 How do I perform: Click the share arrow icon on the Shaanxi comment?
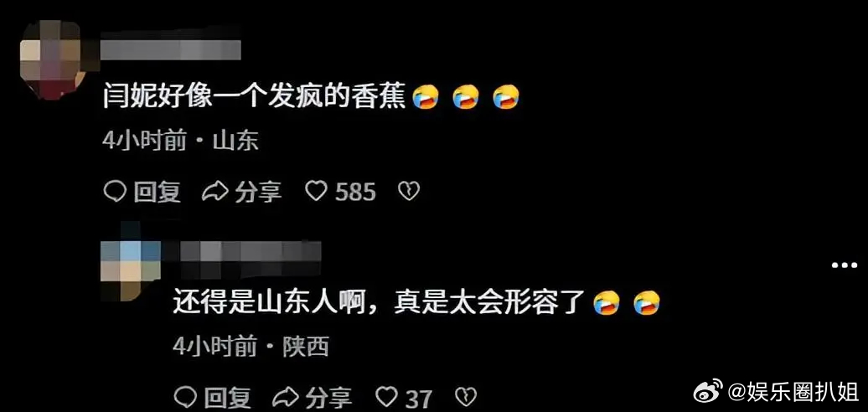(285, 397)
